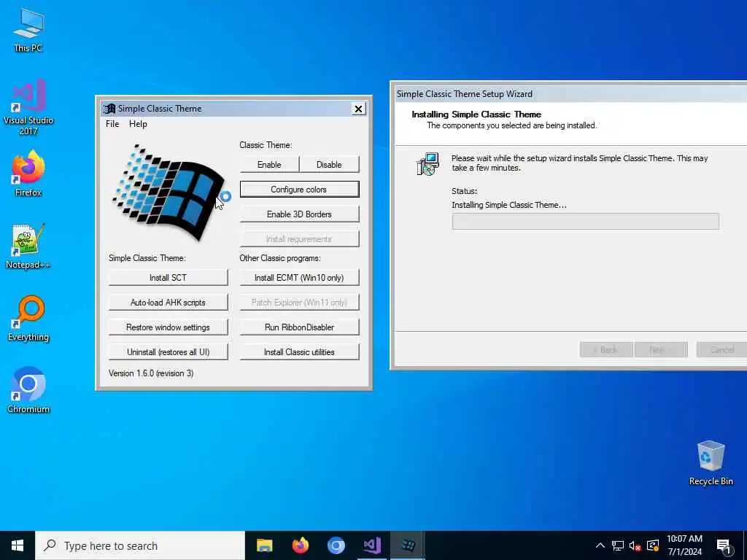Open Notepad++ desktop shortcut
This screenshot has height=560, width=747.
tap(28, 246)
